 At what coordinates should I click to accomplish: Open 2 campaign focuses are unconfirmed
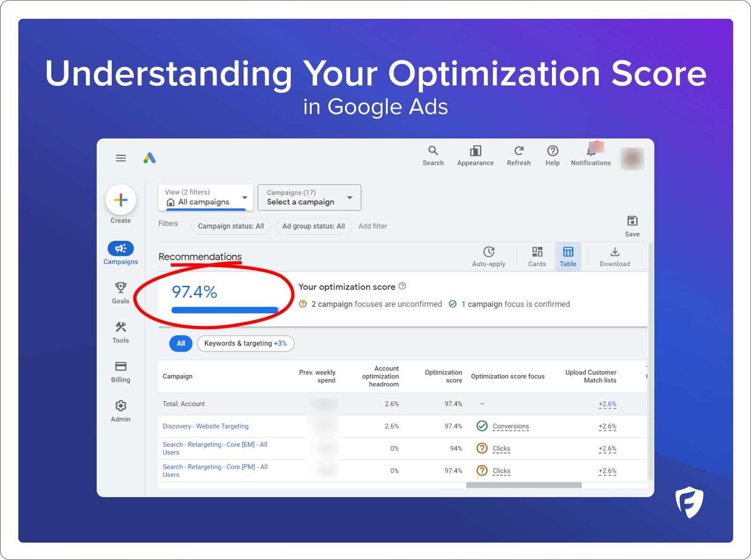point(376,304)
